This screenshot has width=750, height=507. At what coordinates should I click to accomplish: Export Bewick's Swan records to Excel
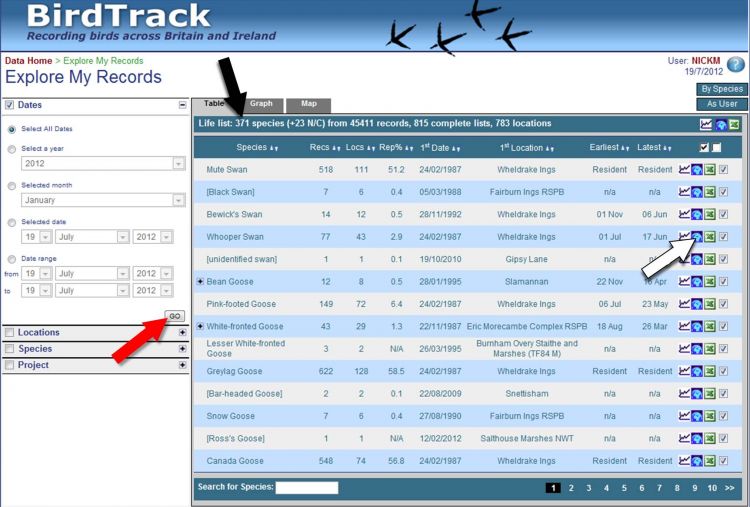click(709, 214)
